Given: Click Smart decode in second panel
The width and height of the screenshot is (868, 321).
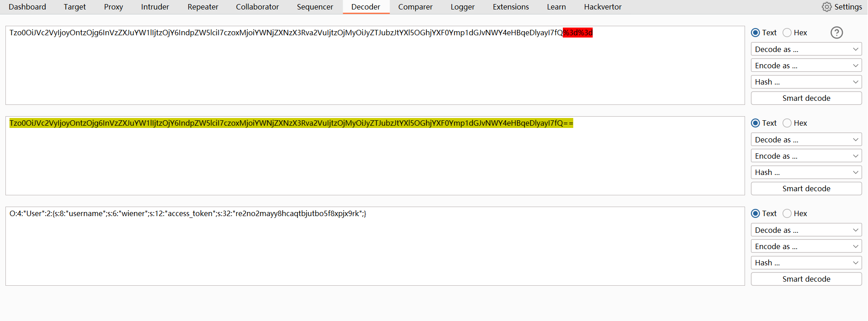Looking at the screenshot, I should pos(807,189).
